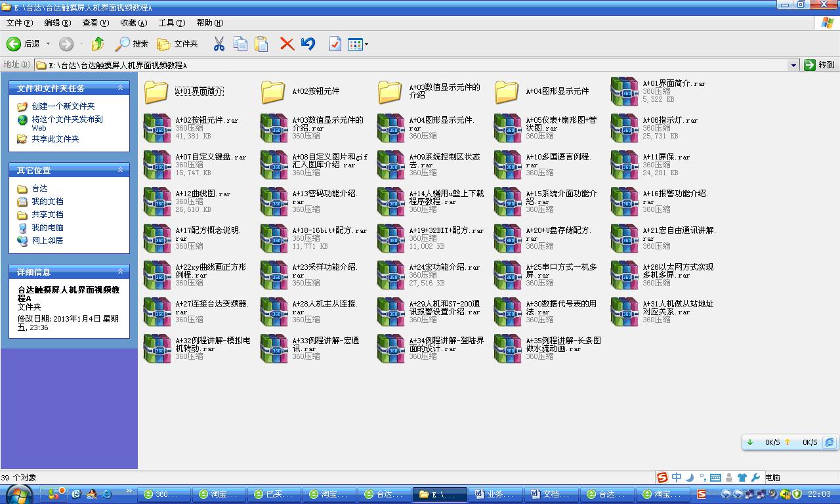
Task: Open the Views dropdown button
Action: 358,44
